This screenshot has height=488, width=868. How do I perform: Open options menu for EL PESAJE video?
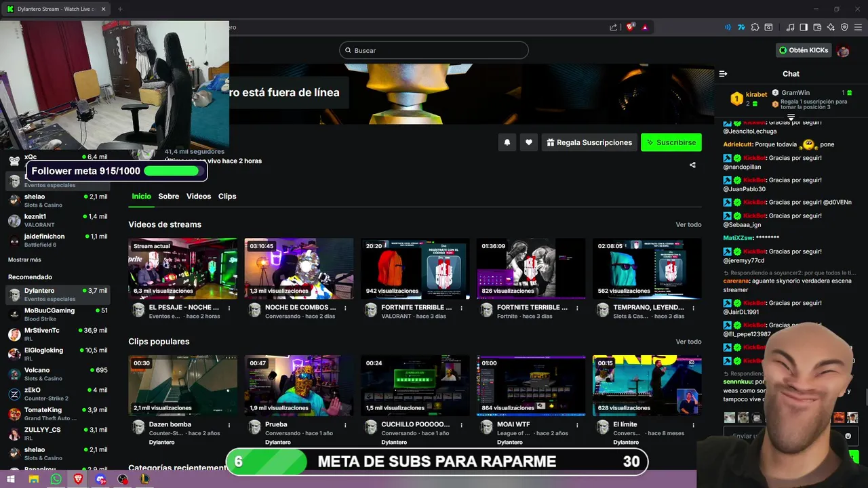pos(229,308)
